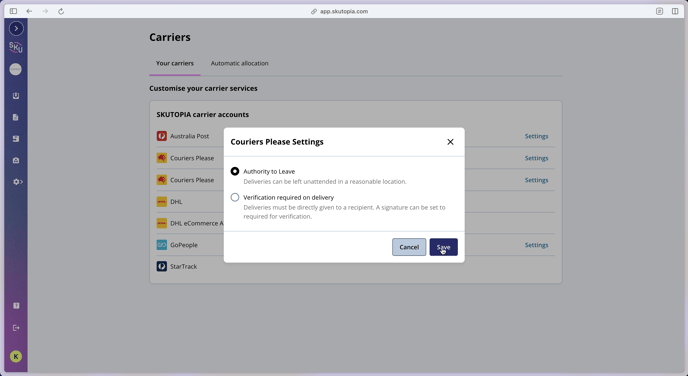Viewport: 688px width, 376px height.
Task: Open Settings for Australia Post
Action: pos(536,136)
